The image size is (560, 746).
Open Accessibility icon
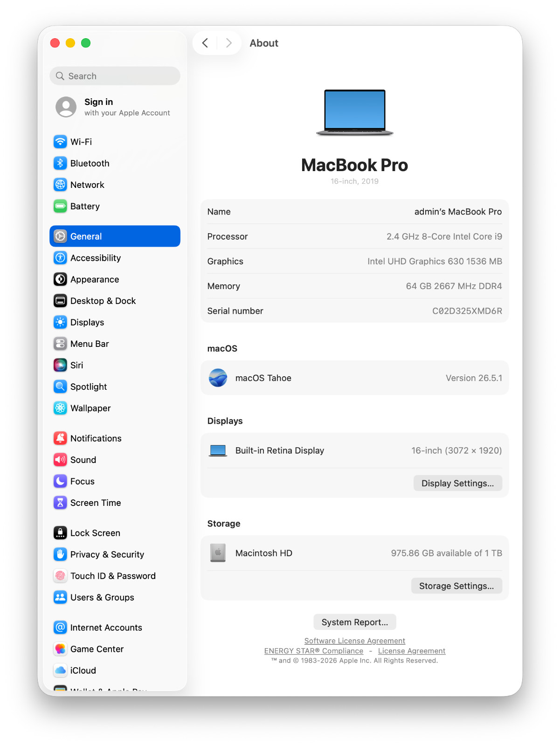coord(60,258)
